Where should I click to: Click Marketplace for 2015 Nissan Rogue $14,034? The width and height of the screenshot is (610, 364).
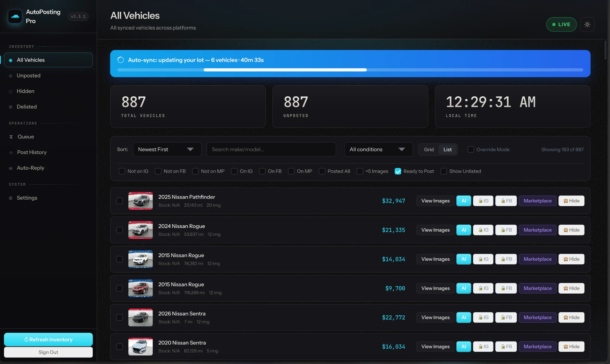(x=537, y=259)
